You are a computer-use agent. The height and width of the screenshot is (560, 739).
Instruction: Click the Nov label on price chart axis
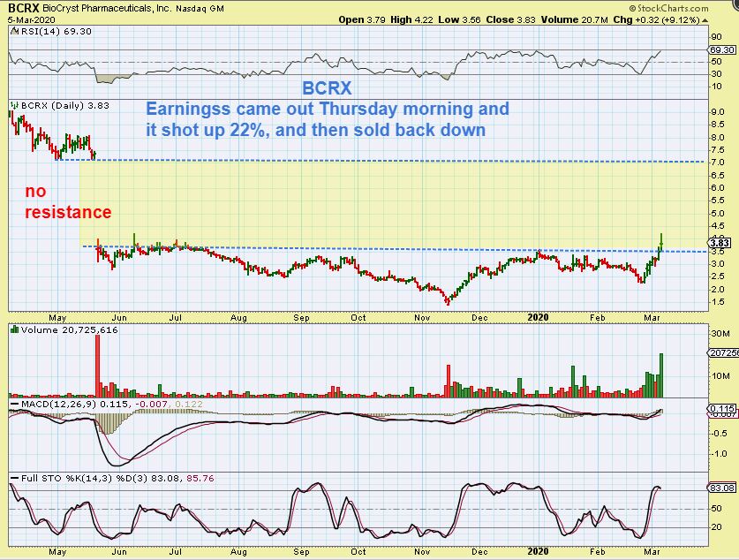[x=422, y=317]
